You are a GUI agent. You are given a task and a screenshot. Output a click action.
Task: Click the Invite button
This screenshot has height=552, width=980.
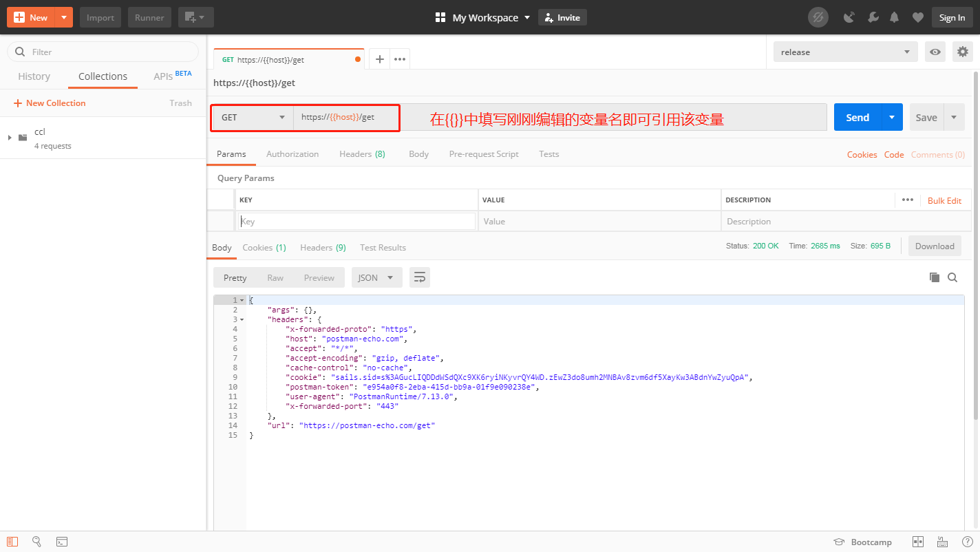(562, 18)
